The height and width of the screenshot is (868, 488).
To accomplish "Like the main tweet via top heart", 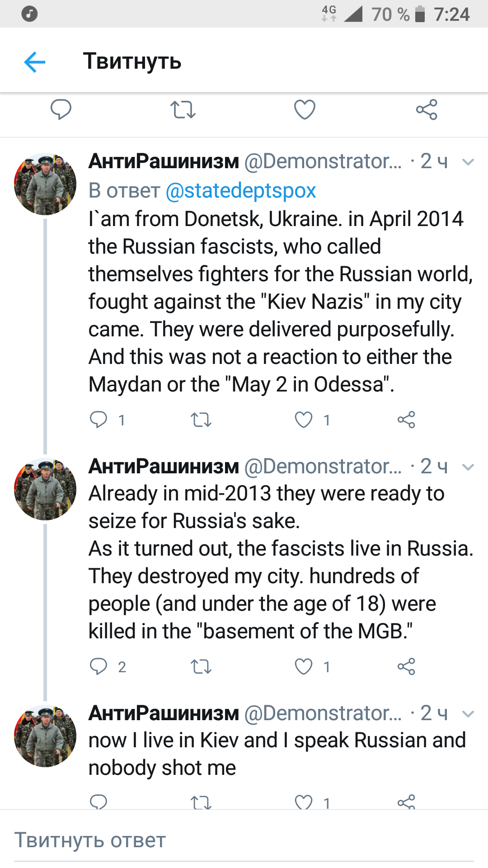I will point(305,109).
